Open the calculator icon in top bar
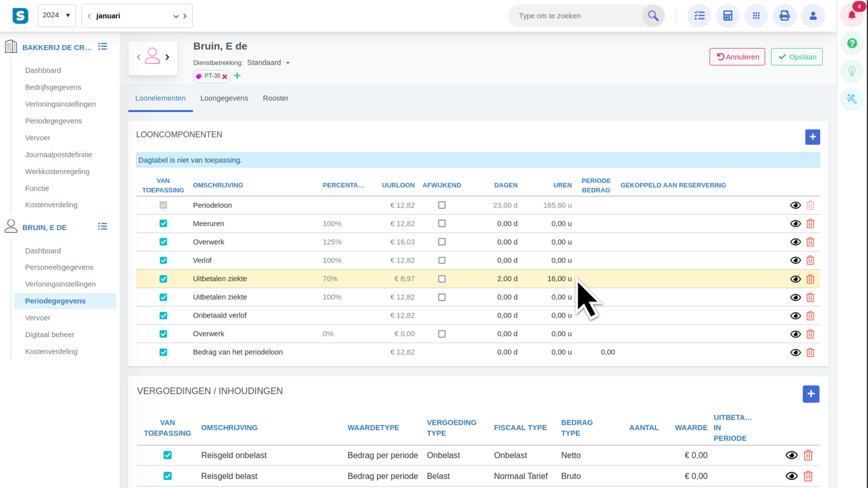The height and width of the screenshot is (488, 868). pos(728,16)
